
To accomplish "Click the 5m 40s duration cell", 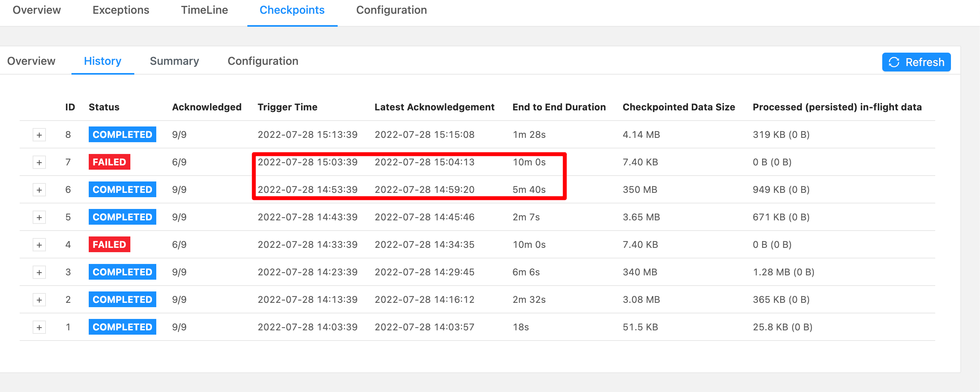I will pyautogui.click(x=529, y=190).
